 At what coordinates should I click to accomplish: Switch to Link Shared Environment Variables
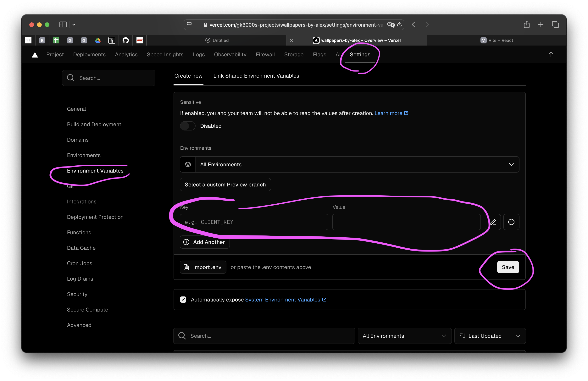point(256,76)
